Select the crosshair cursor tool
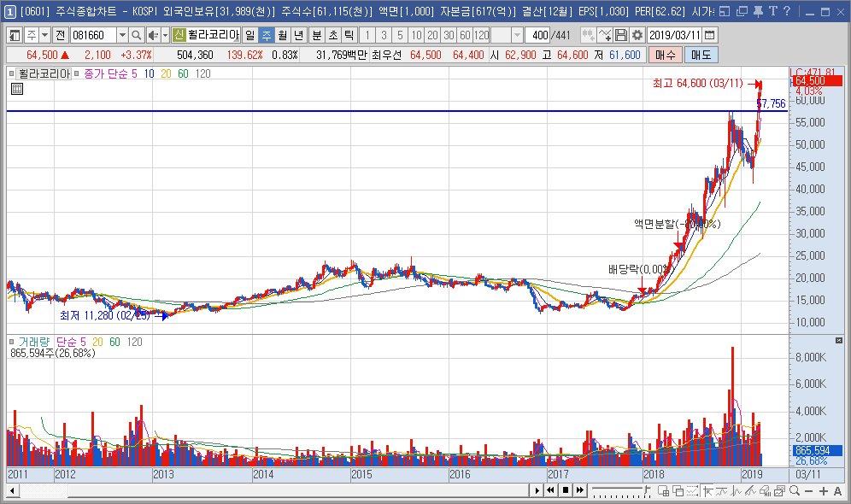Screen dimensions: 851x504 point(707,490)
